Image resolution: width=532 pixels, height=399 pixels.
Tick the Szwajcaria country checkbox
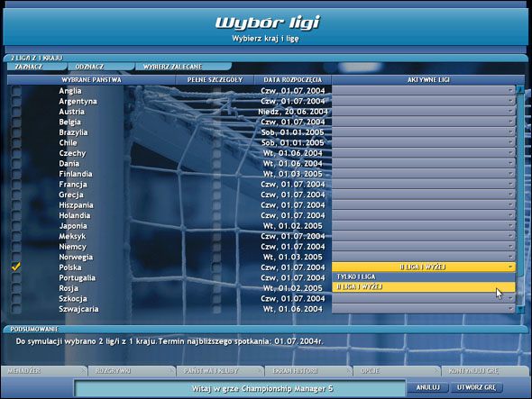(x=16, y=309)
